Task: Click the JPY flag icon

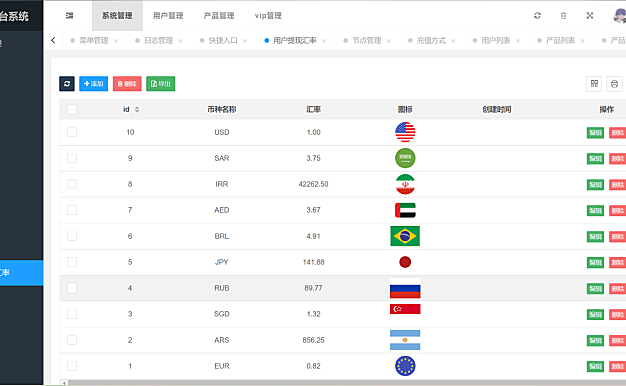Action: click(x=405, y=262)
